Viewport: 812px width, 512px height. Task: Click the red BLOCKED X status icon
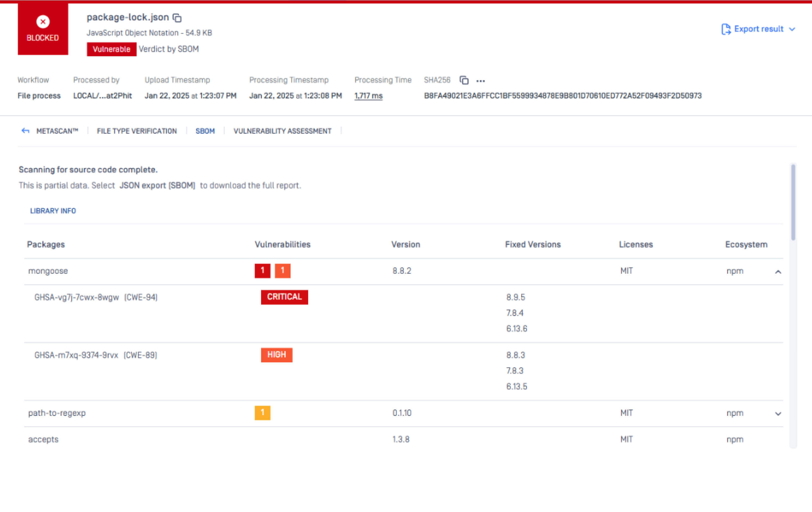[x=43, y=22]
